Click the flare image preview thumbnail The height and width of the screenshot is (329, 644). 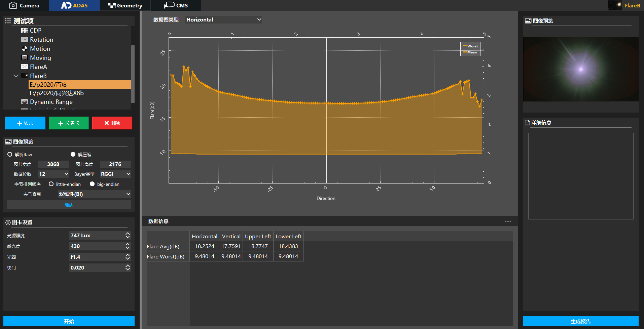(580, 69)
